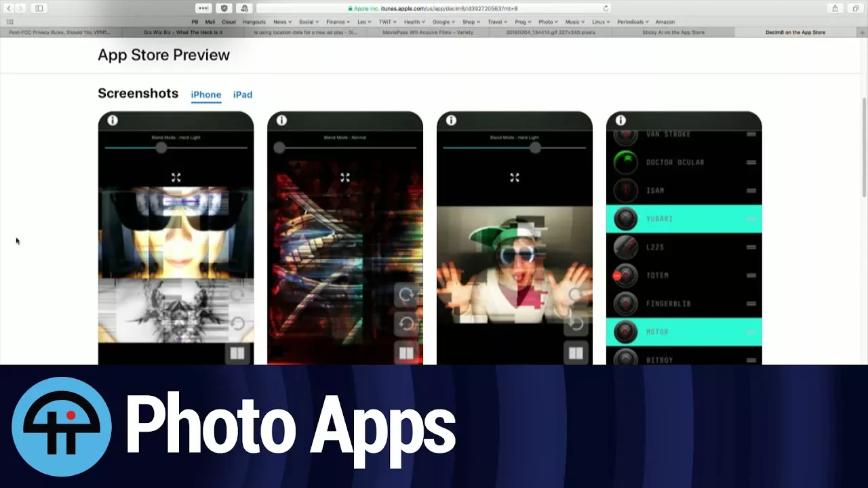Click the redo rotate icon in second screenshot

(406, 296)
